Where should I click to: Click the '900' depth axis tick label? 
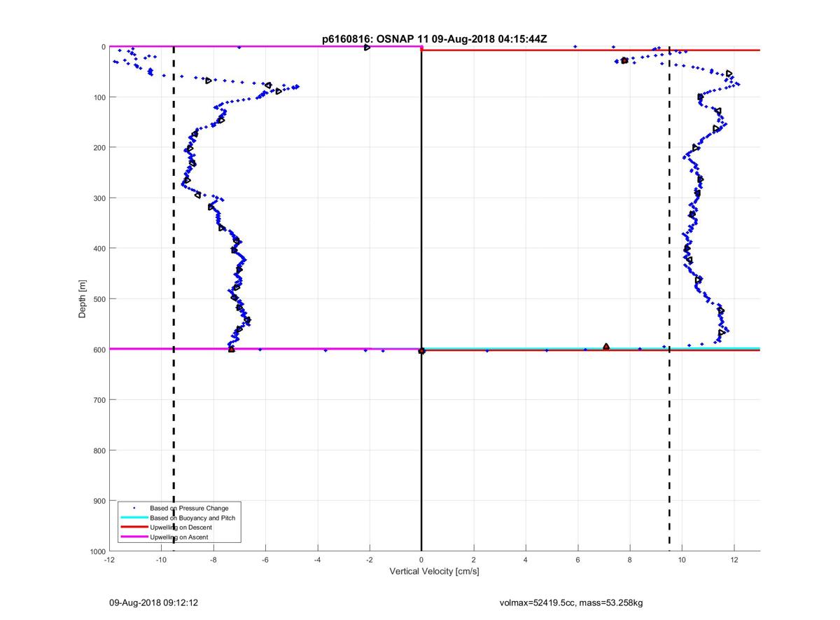(99, 501)
